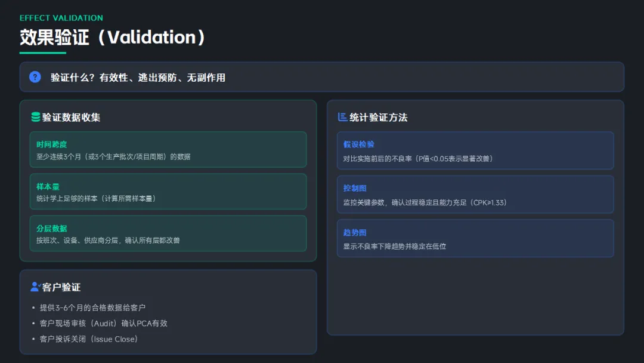The height and width of the screenshot is (363, 644).
Task: Select the 分层数据 card heading
Action: pyautogui.click(x=51, y=228)
